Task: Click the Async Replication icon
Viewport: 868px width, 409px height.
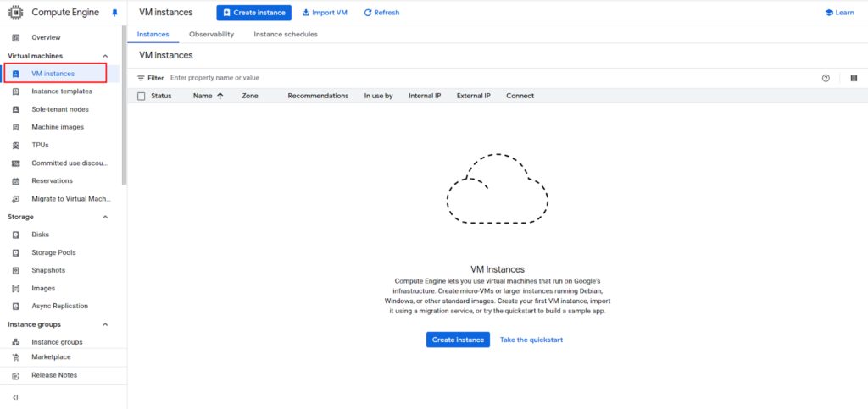Action: click(15, 307)
